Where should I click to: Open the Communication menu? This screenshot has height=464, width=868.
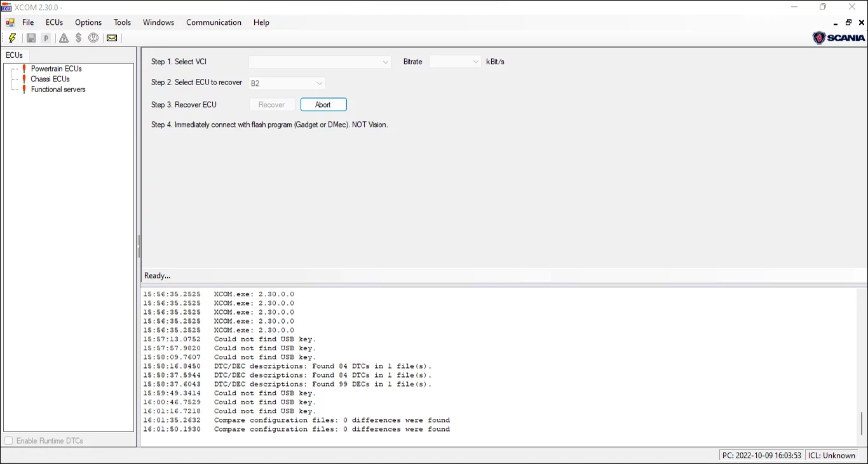(214, 22)
